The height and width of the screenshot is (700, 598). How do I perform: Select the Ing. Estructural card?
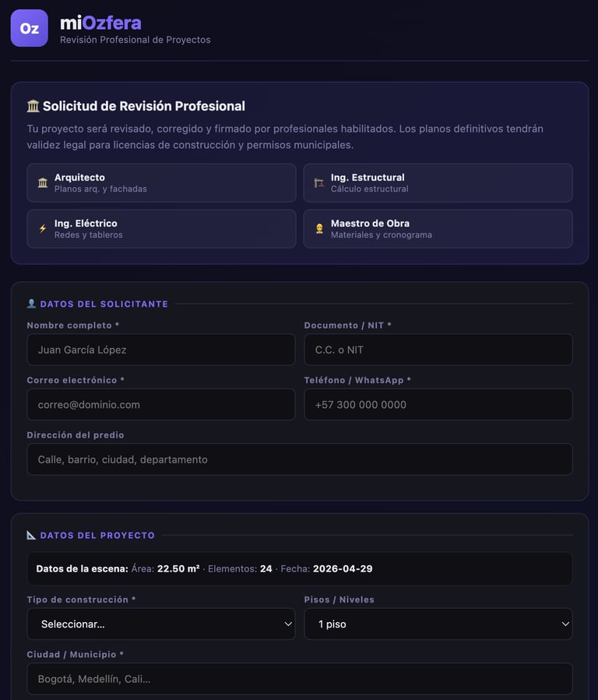(438, 183)
